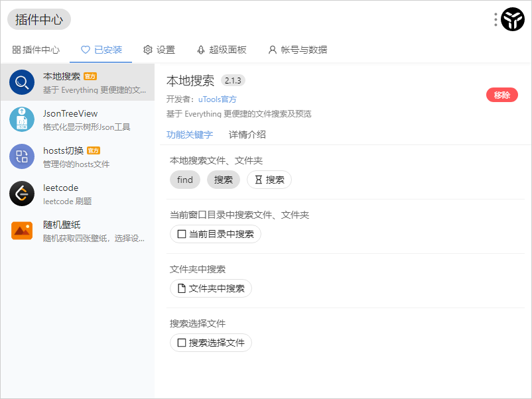The height and width of the screenshot is (399, 532).
Task: Open the 超级面板 tab
Action: click(x=222, y=50)
